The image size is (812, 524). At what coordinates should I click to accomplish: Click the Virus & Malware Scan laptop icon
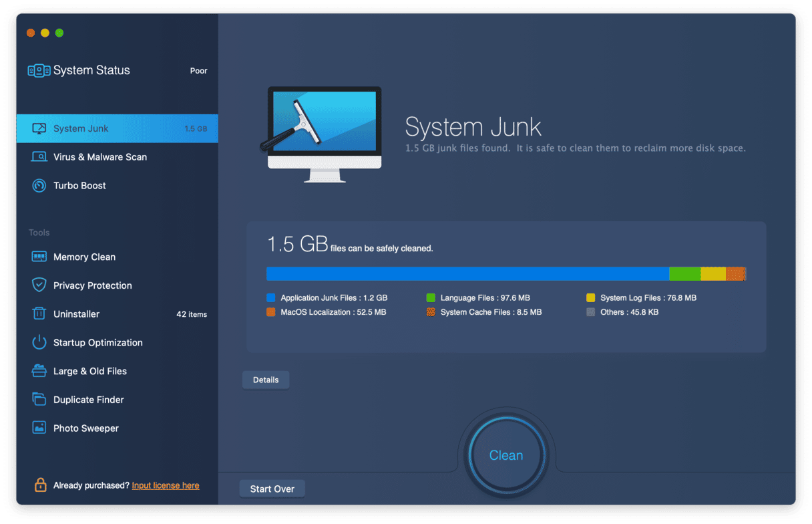point(39,157)
